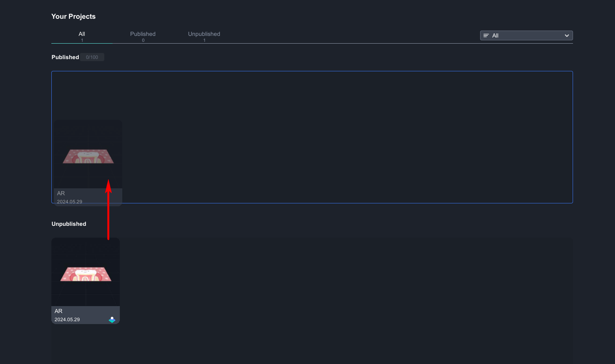
Task: Click the faded AR title in the Published box
Action: (x=61, y=193)
